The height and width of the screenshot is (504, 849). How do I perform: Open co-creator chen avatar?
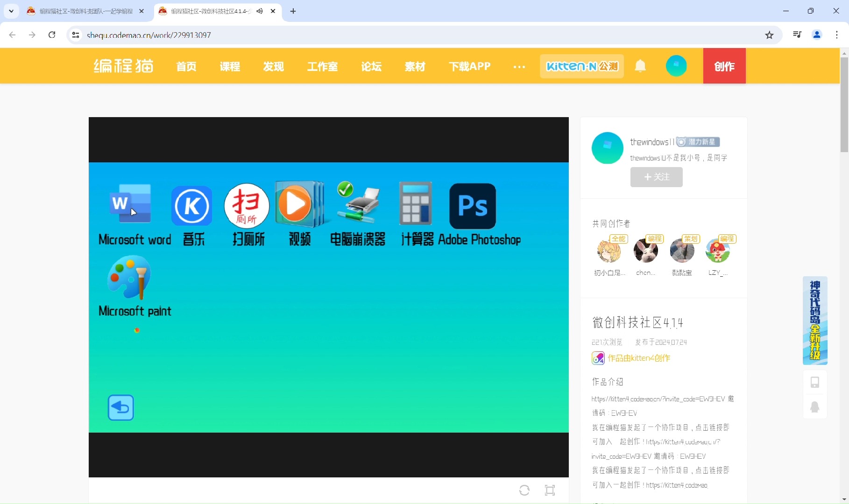click(x=646, y=251)
